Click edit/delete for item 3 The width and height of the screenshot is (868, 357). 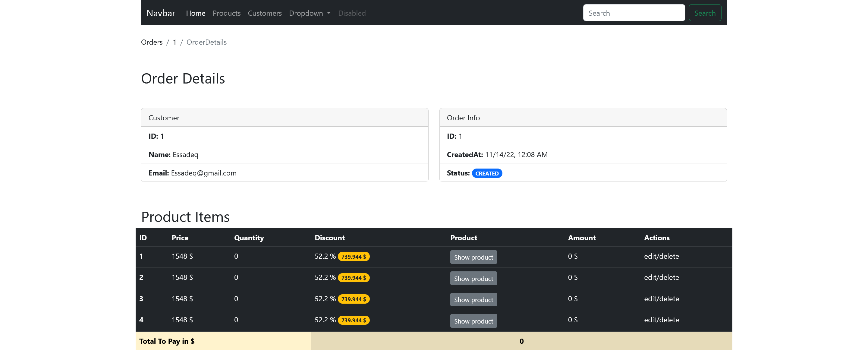point(661,299)
